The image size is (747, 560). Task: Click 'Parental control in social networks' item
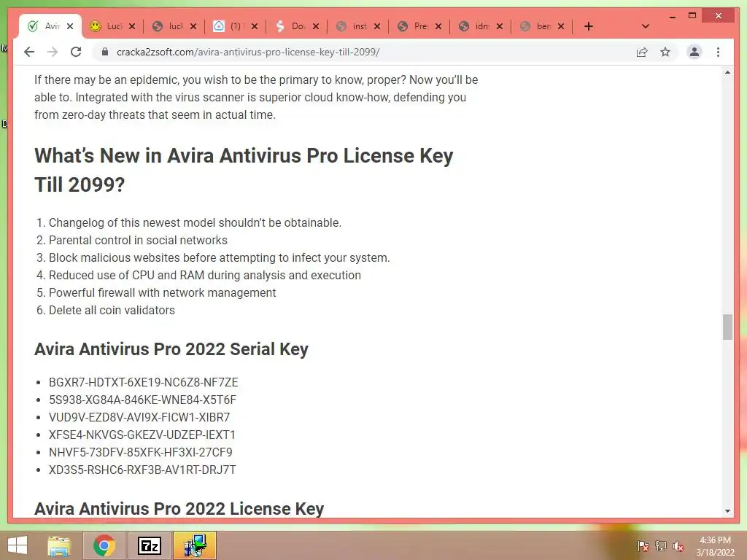tap(138, 241)
